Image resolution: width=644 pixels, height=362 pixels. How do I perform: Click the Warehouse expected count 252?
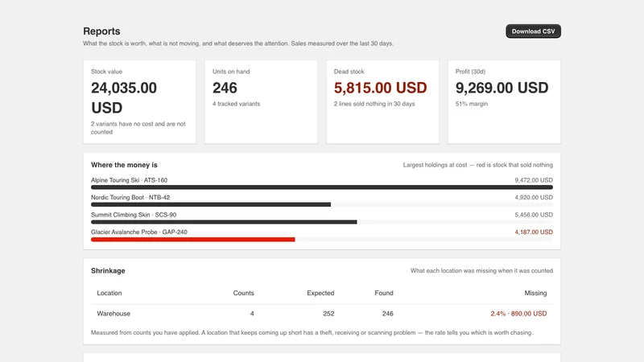coord(328,314)
